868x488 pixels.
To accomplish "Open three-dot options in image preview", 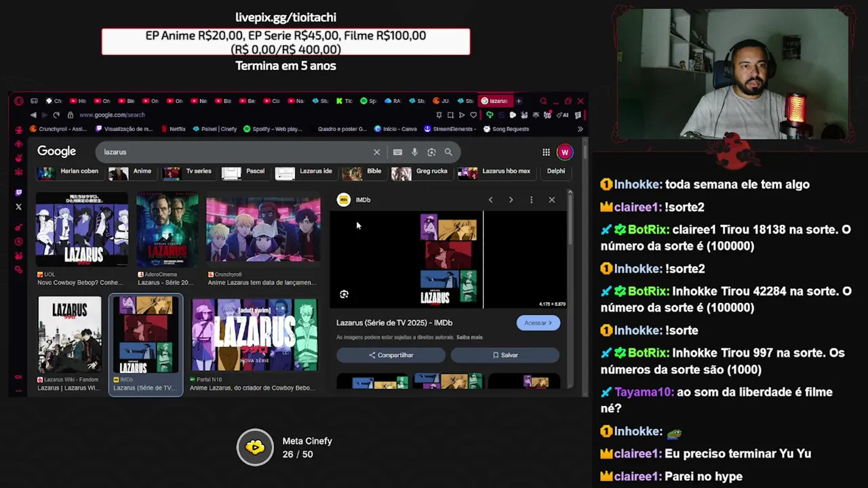I will coord(531,200).
